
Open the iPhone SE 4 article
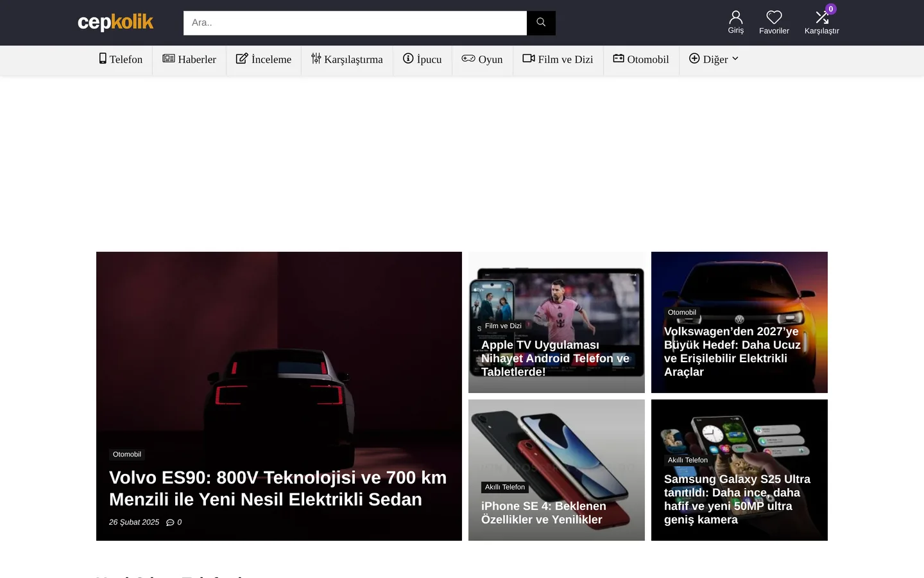[543, 512]
